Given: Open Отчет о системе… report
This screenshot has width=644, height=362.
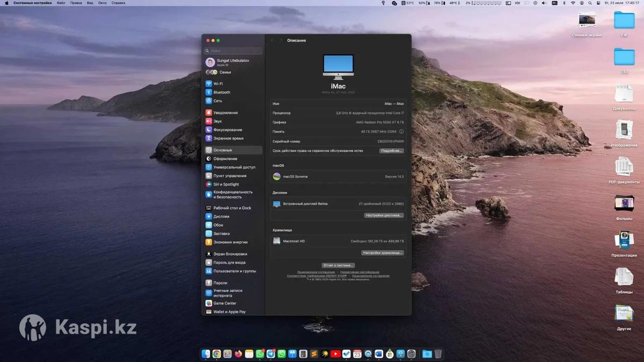Looking at the screenshot, I should coord(338,265).
